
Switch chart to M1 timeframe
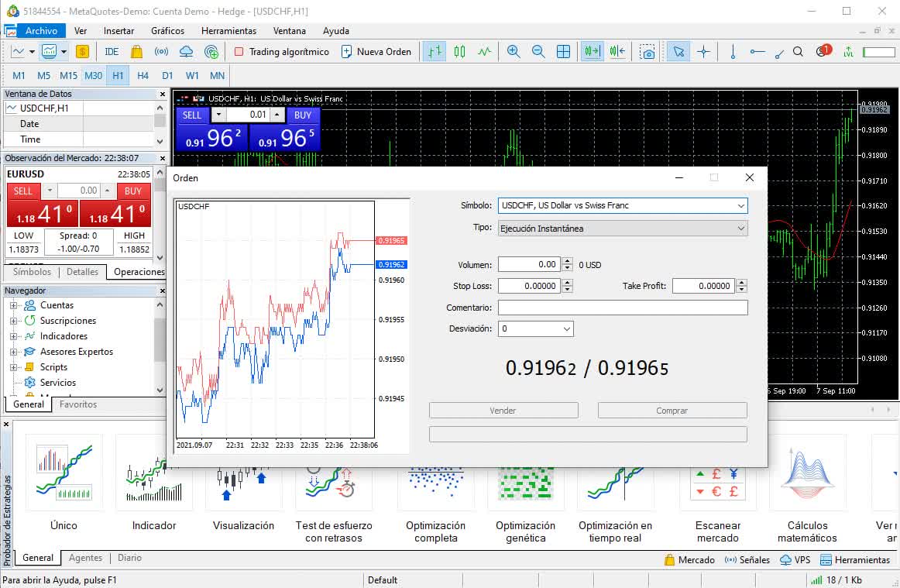pos(19,75)
